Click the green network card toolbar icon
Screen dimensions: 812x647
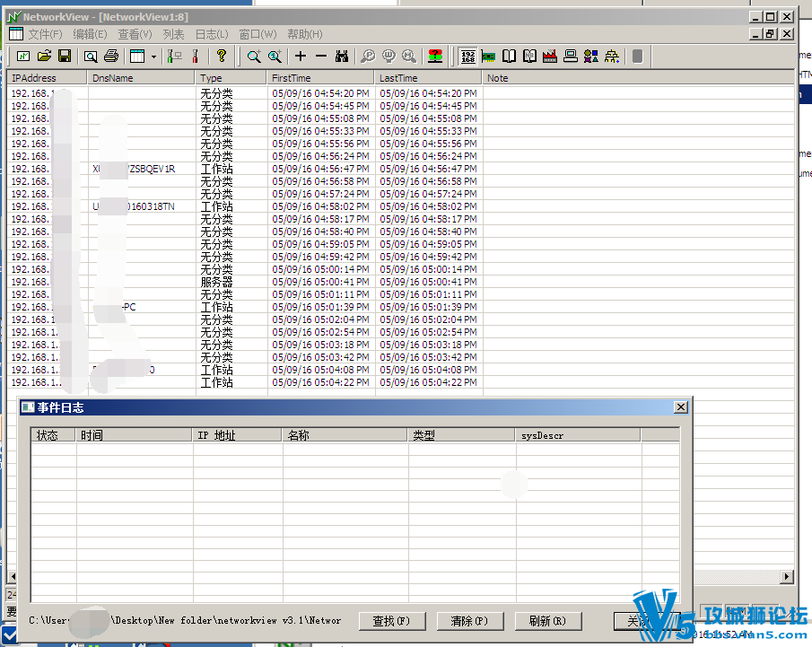click(488, 56)
